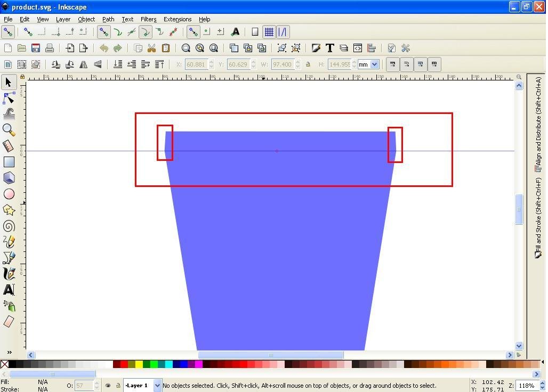Select the Node editing tool
Viewport: 548px width, 392px height.
pos(9,98)
